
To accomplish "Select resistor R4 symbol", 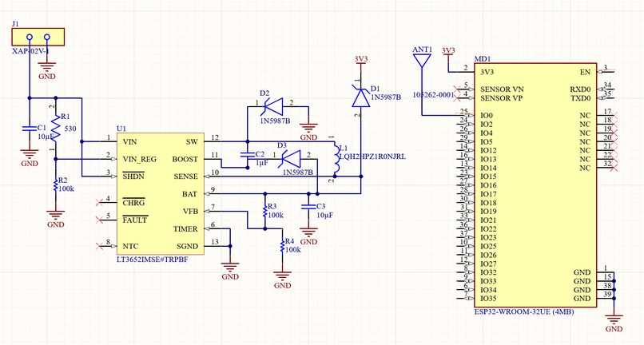I will [x=282, y=247].
